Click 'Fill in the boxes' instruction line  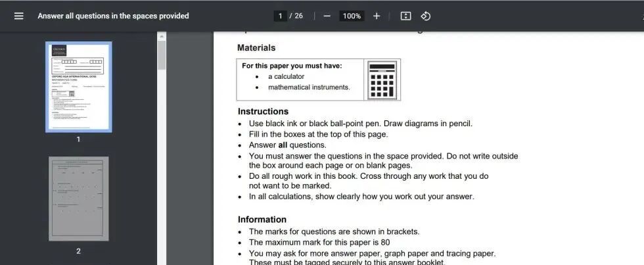tap(318, 134)
